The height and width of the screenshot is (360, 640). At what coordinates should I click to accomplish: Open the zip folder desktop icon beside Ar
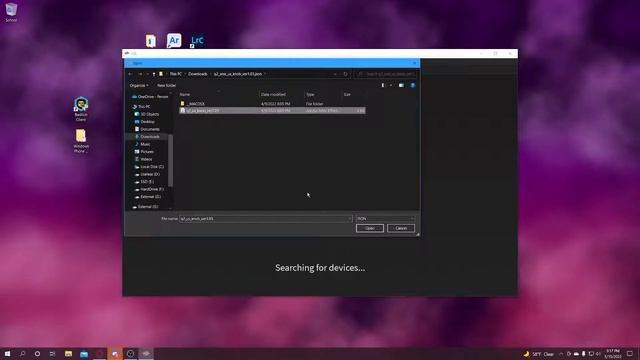coord(151,40)
